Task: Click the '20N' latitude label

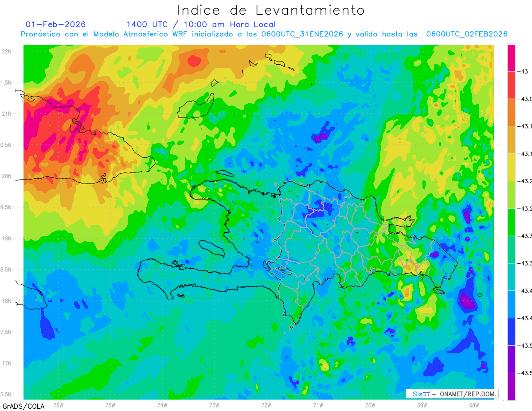Action: tap(8, 176)
